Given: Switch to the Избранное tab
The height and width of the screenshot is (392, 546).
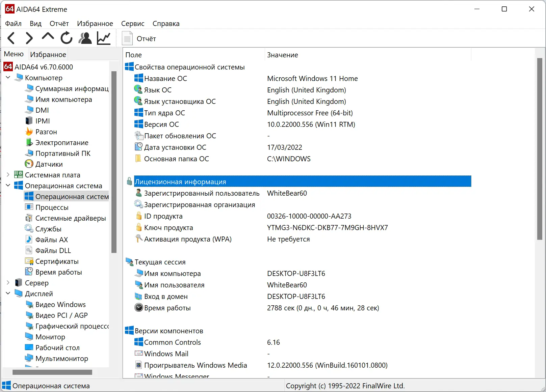Looking at the screenshot, I should coord(48,54).
